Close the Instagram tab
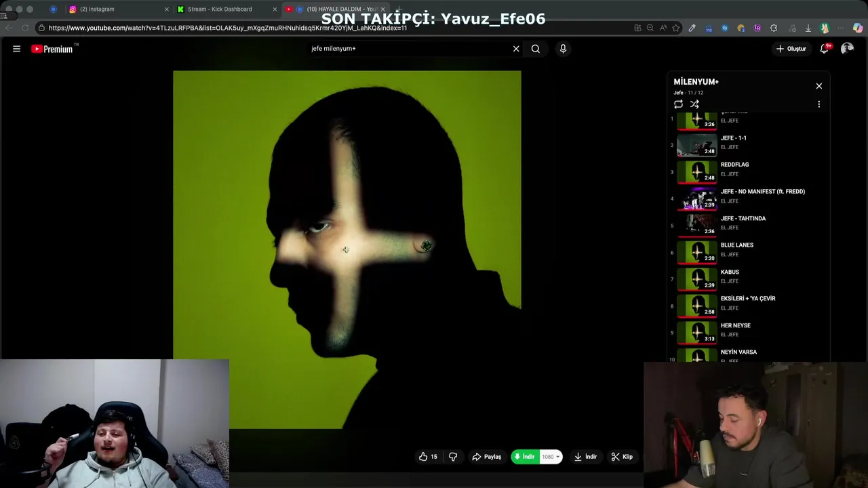This screenshot has height=488, width=868. [x=167, y=9]
